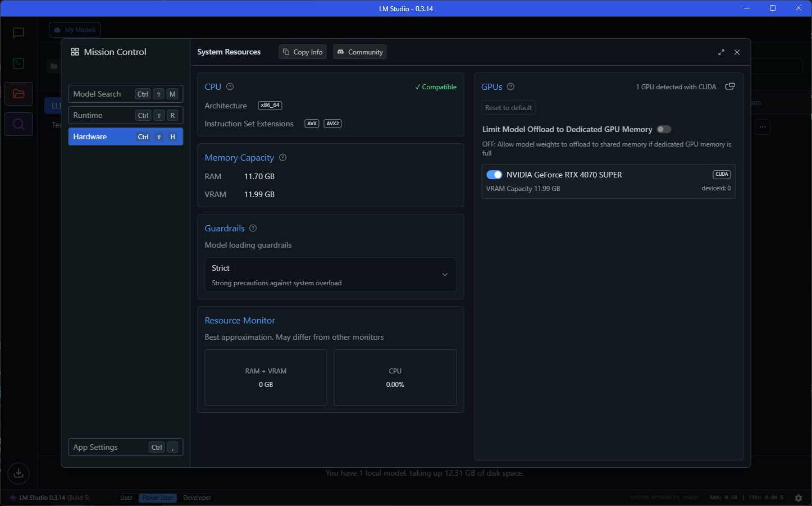Switch to User mode
The height and width of the screenshot is (506, 812).
126,498
